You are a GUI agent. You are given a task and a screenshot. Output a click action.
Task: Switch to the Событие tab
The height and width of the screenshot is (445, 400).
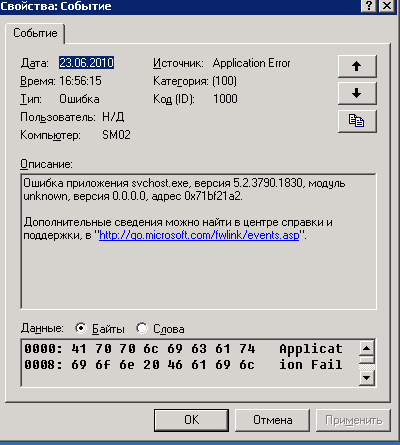point(35,33)
